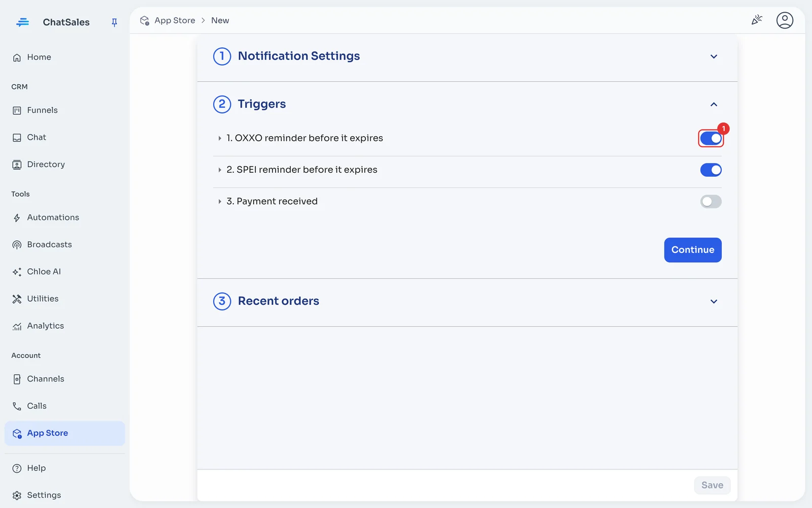Viewport: 812px width, 508px height.
Task: Click the App Store breadcrumb link
Action: click(x=175, y=20)
